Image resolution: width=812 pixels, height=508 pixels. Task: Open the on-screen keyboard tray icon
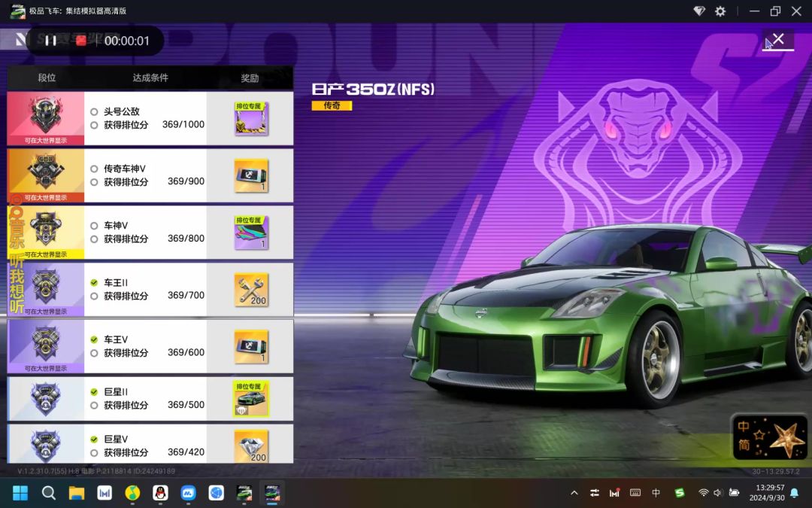(635, 493)
